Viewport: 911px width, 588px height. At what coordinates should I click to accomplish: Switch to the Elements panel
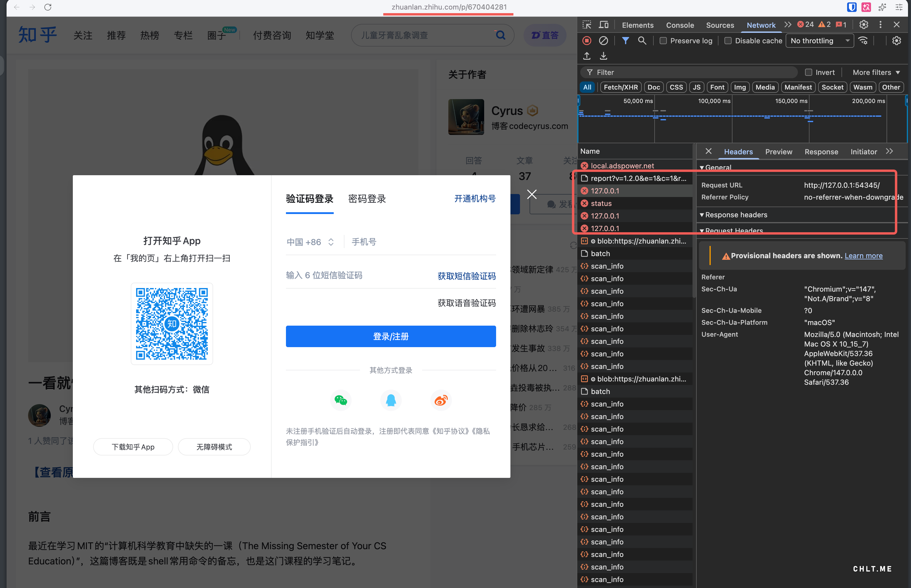point(638,25)
